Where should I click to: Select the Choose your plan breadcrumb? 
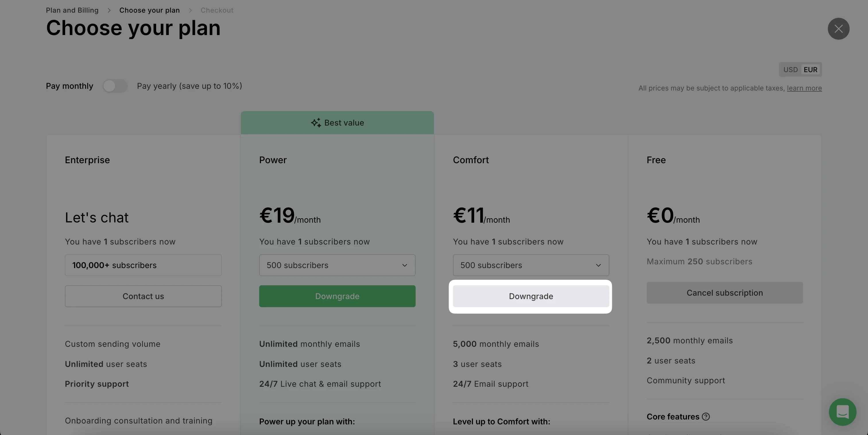pyautogui.click(x=149, y=10)
